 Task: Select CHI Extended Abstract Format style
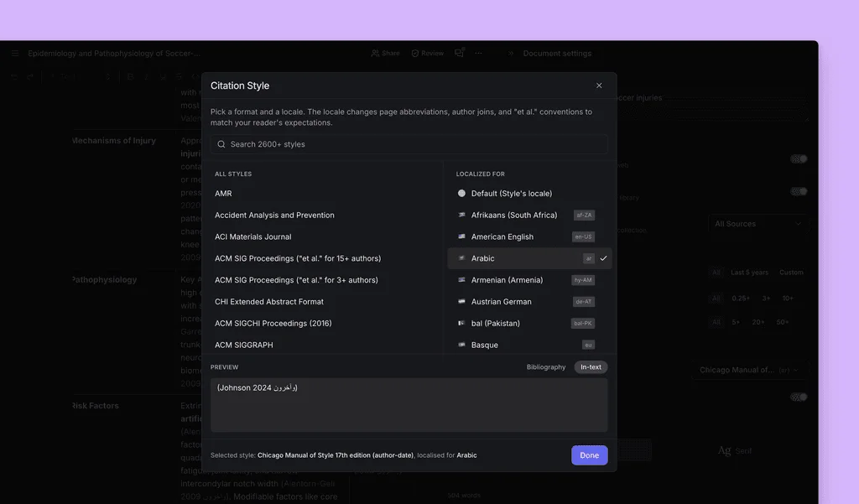pos(269,301)
